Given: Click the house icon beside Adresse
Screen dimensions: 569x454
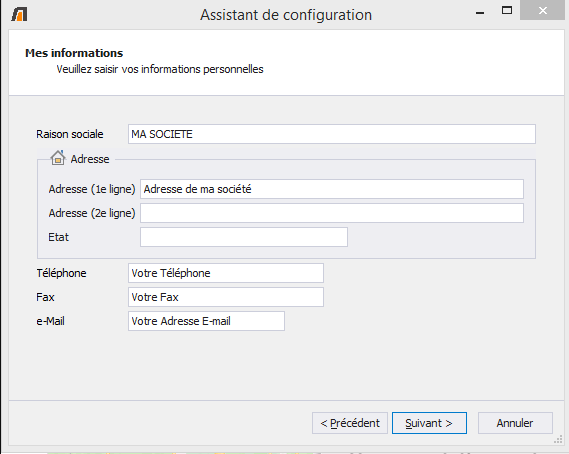Looking at the screenshot, I should point(58,158).
